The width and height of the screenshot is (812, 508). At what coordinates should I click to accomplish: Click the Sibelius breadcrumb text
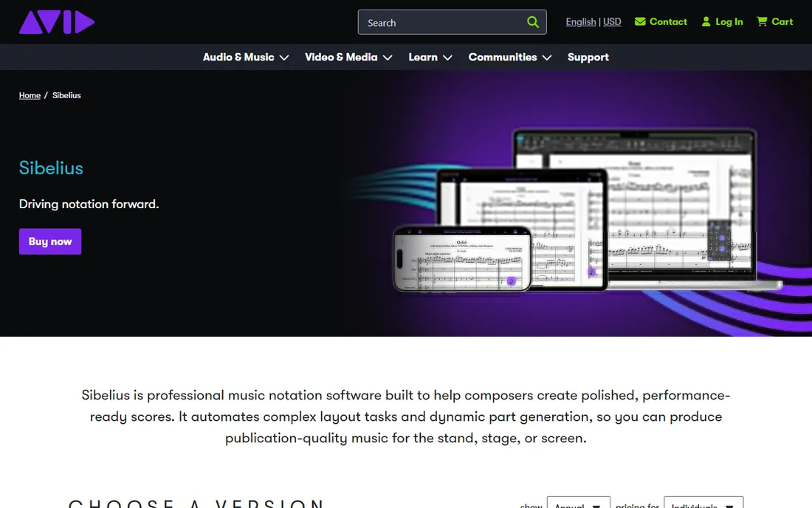66,95
